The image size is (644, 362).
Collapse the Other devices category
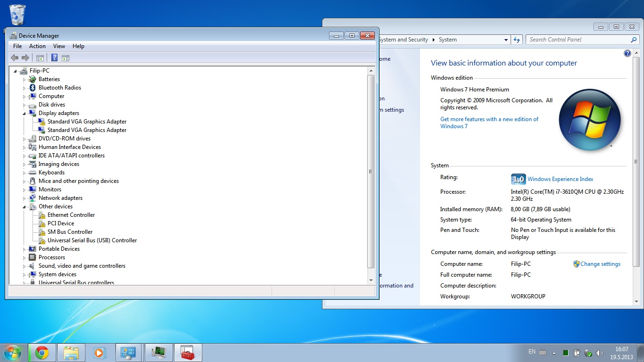point(25,206)
